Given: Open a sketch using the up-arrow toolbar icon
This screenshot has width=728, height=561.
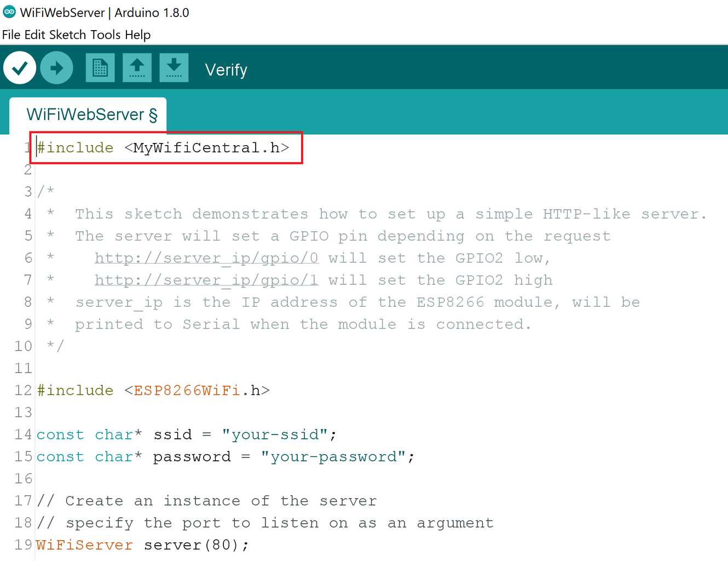Looking at the screenshot, I should click(x=137, y=67).
